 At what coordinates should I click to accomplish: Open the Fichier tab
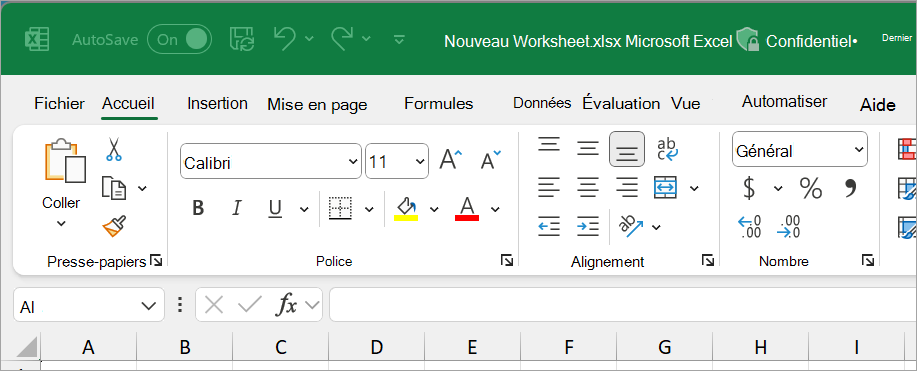[60, 104]
